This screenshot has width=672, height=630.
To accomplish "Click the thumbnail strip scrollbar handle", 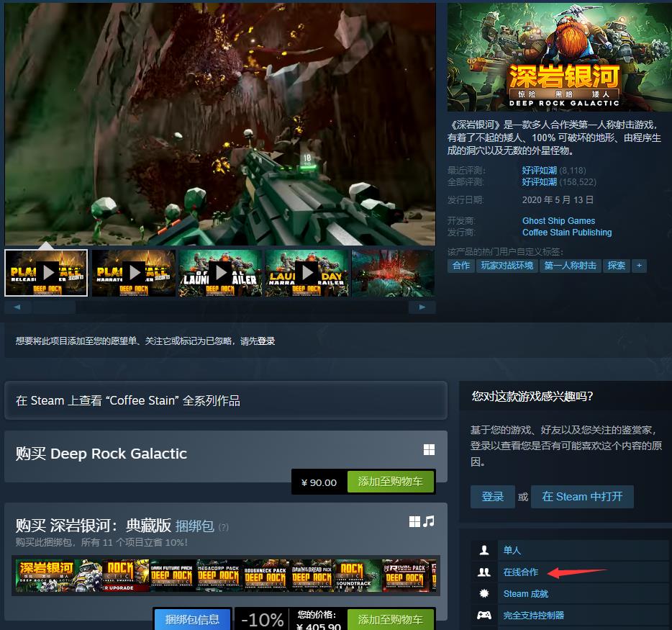I will tap(55, 307).
